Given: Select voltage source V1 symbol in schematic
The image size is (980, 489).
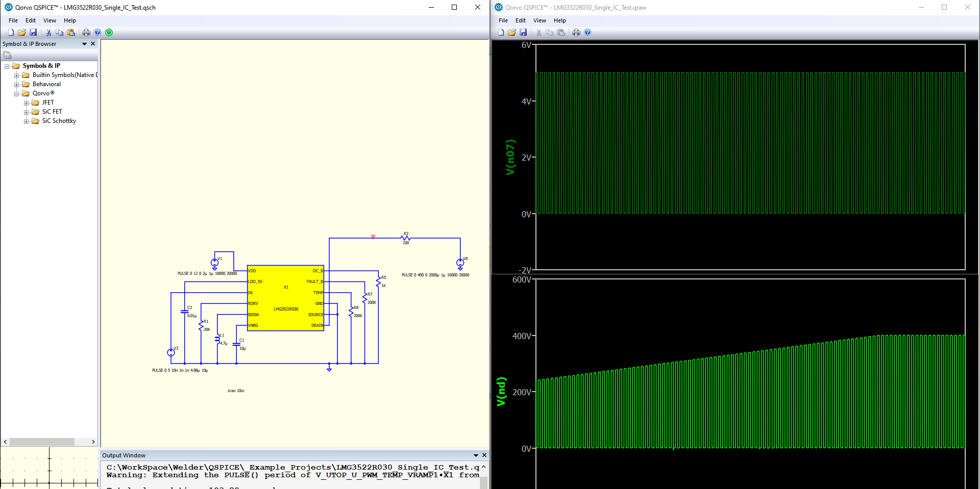Looking at the screenshot, I should click(x=214, y=263).
